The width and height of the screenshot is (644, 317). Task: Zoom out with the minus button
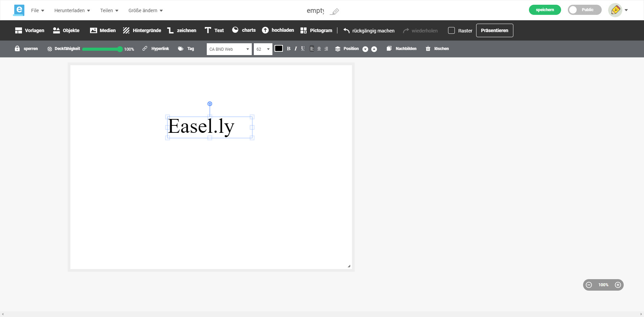tap(589, 285)
